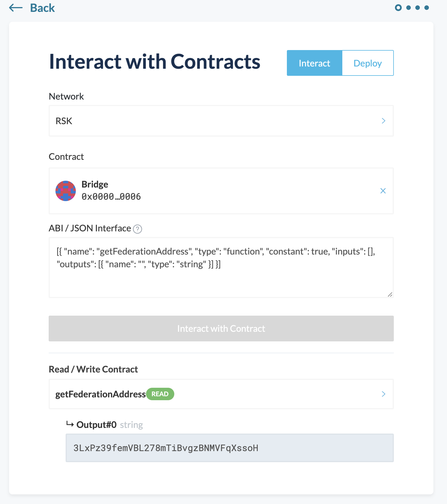Click the Bridge contract address 0x0000…0006
This screenshot has height=504, width=447.
coord(111,197)
